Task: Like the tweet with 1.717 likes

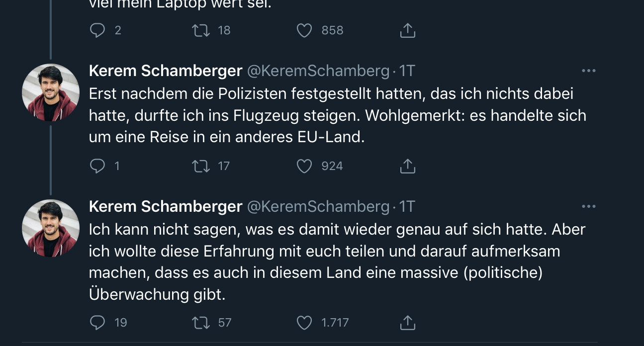Action: 304,323
